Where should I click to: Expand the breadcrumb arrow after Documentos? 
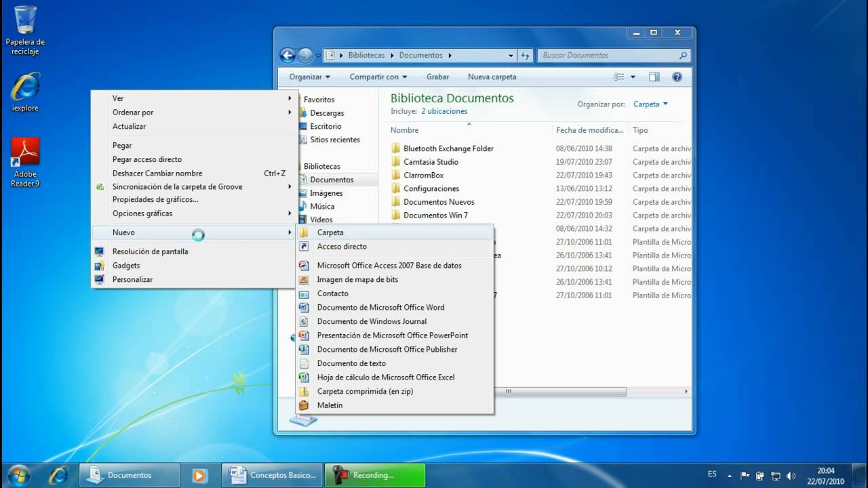(450, 56)
